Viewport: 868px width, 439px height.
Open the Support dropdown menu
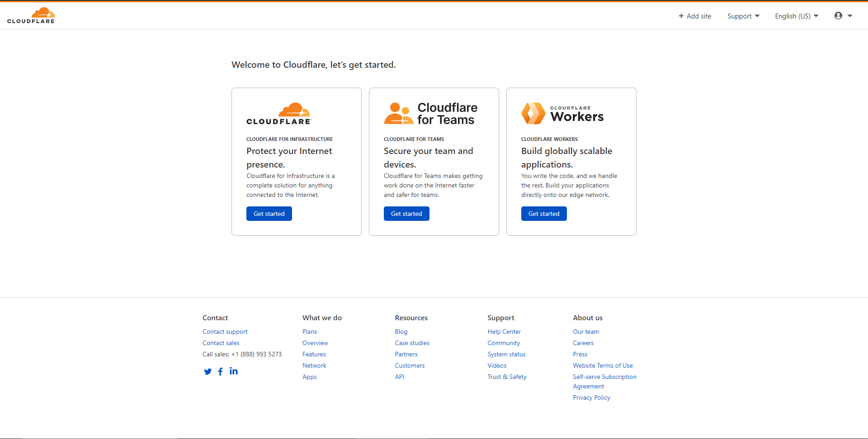tap(743, 16)
